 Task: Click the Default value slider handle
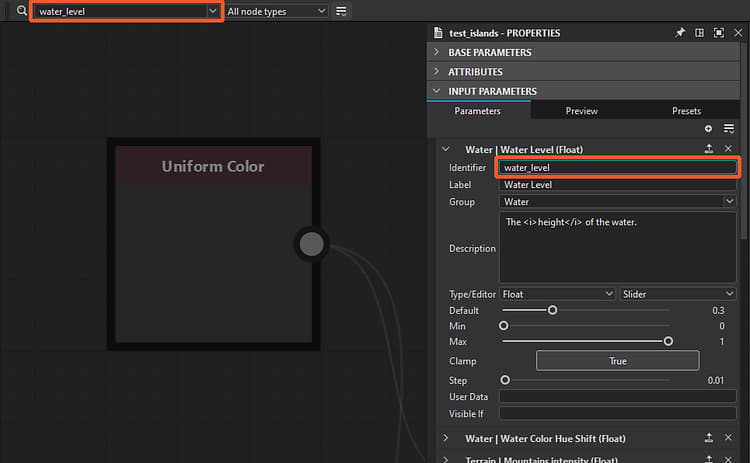click(552, 310)
